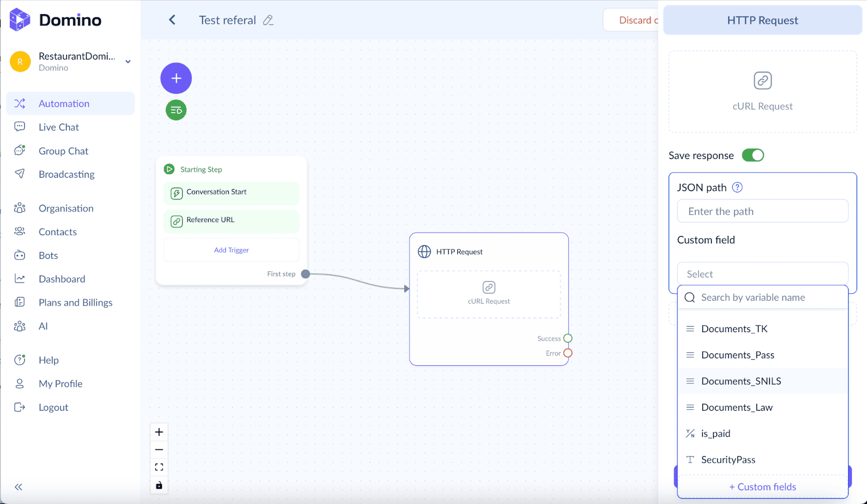This screenshot has height=504, width=867.
Task: Expand the RestaurantDomino account dropdown
Action: pyautogui.click(x=128, y=62)
